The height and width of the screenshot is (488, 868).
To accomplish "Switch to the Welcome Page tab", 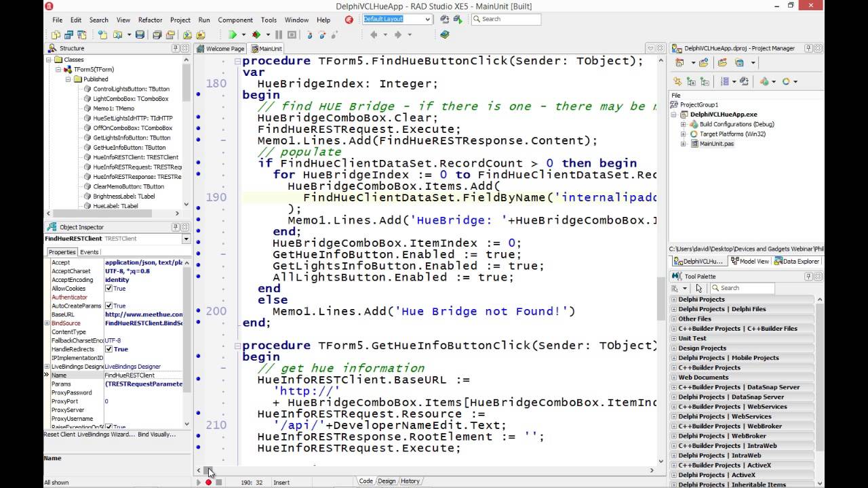I will click(220, 49).
